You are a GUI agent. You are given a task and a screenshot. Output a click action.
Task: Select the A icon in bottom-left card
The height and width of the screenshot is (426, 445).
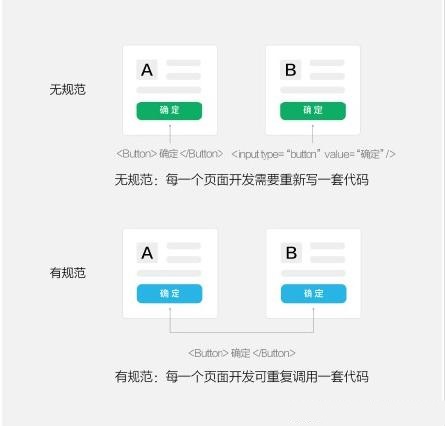point(147,253)
